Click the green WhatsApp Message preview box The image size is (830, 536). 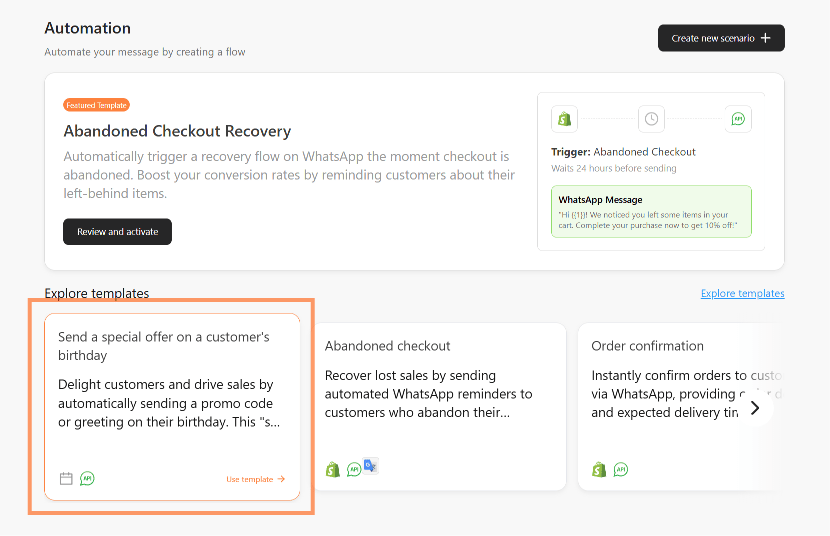click(651, 212)
